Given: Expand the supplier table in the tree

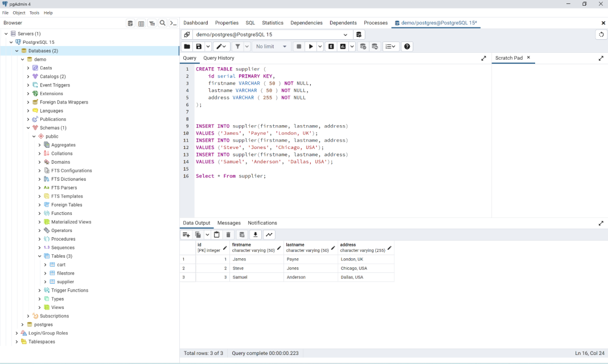Looking at the screenshot, I should pos(46,282).
